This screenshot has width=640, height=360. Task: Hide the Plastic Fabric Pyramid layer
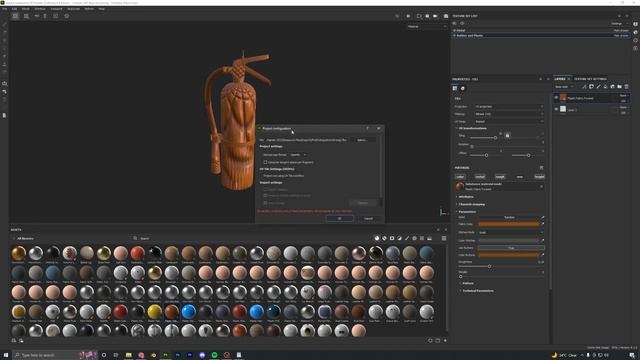pyautogui.click(x=556, y=98)
